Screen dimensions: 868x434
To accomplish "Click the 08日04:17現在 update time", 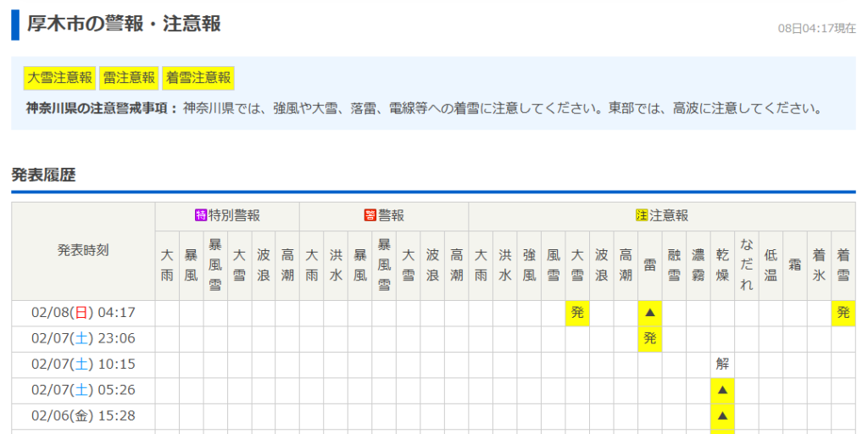I will [x=816, y=28].
